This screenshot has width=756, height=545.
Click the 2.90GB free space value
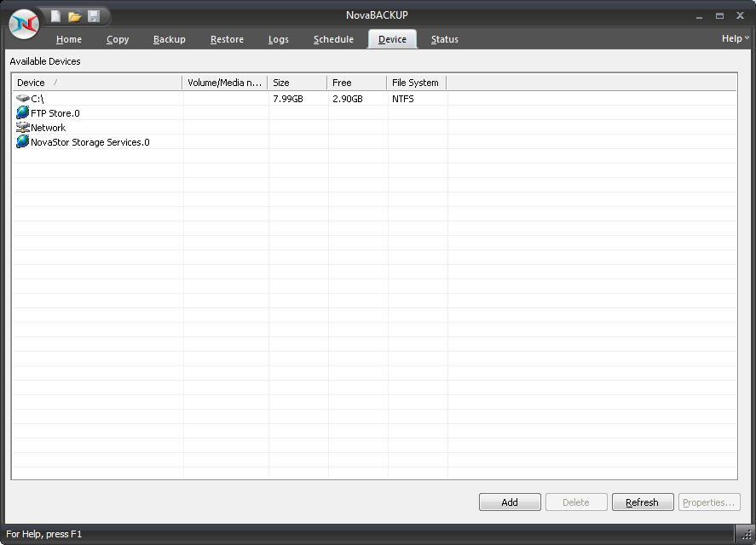click(x=347, y=99)
